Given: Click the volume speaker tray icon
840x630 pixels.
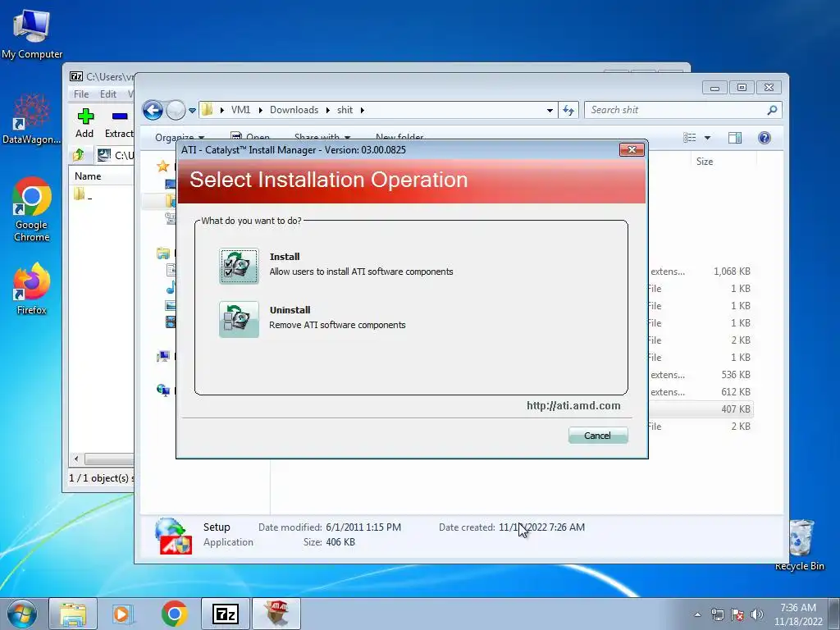Looking at the screenshot, I should [757, 614].
